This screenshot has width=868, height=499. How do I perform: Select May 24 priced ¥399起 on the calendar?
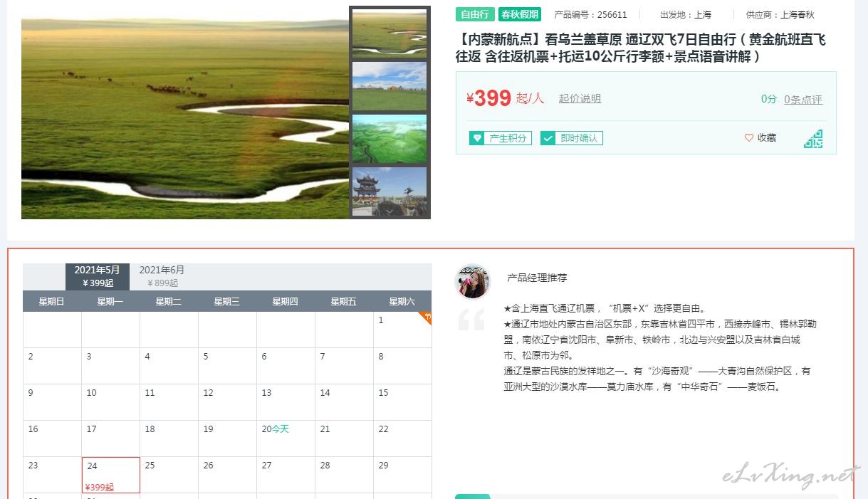(x=111, y=475)
